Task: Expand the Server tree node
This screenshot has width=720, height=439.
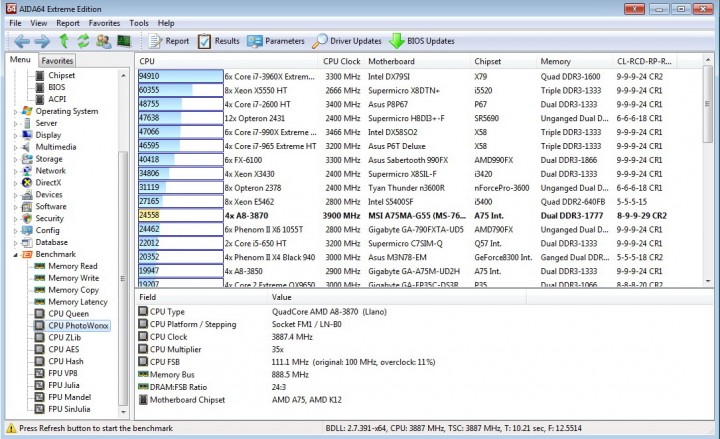Action: [x=16, y=124]
